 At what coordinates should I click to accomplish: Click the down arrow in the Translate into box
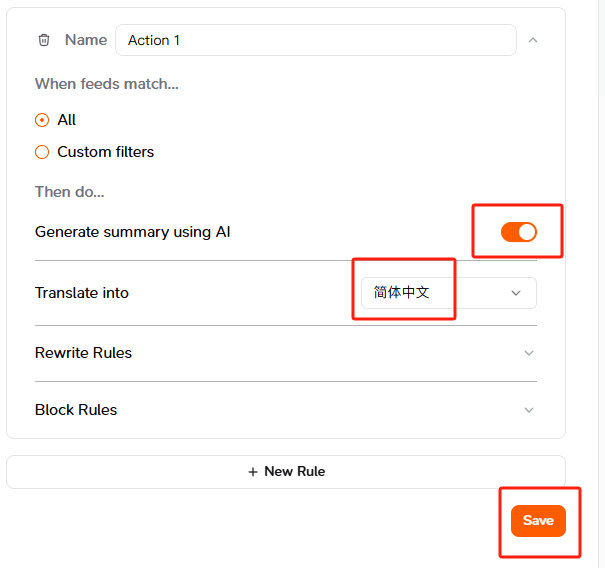516,293
